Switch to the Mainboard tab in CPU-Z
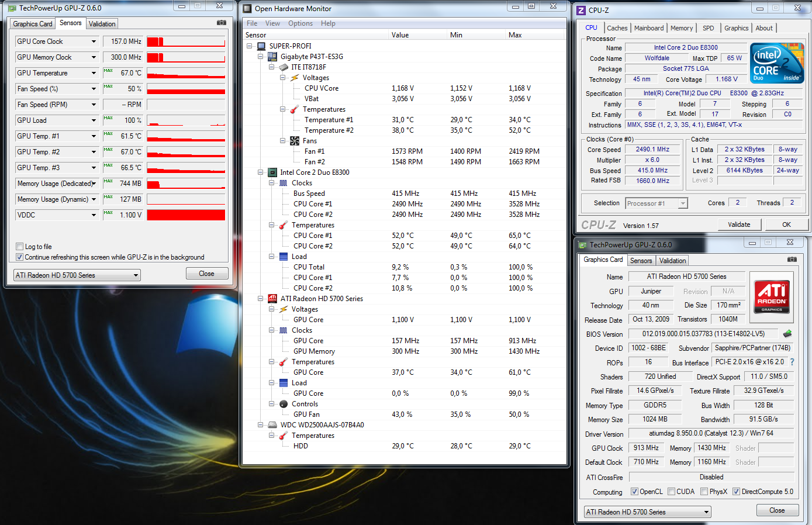The image size is (812, 525). [x=649, y=28]
